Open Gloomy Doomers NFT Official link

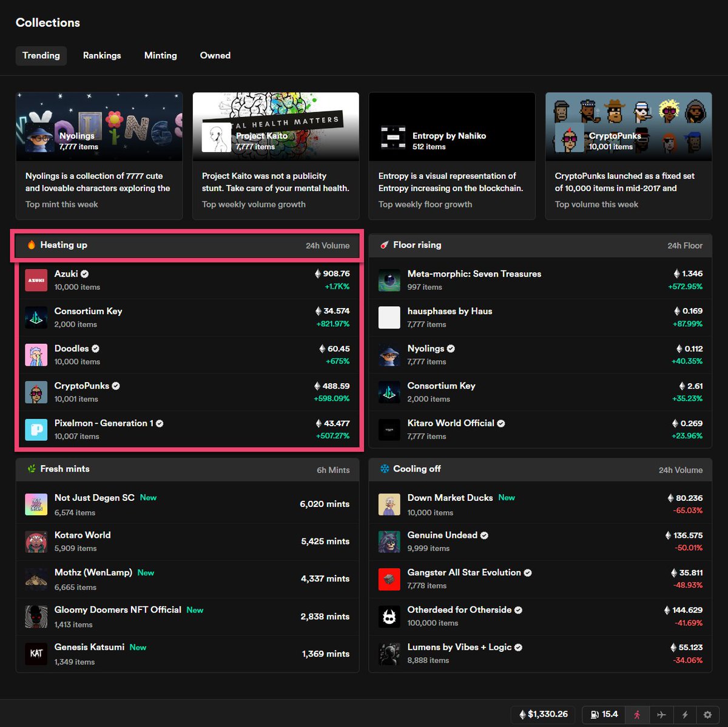point(118,610)
